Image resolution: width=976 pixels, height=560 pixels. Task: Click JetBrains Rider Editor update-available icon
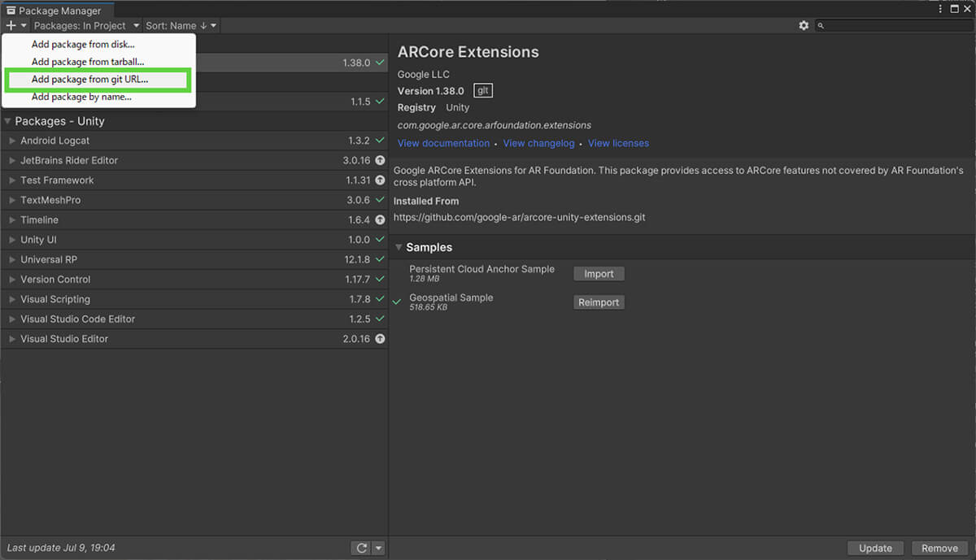380,160
